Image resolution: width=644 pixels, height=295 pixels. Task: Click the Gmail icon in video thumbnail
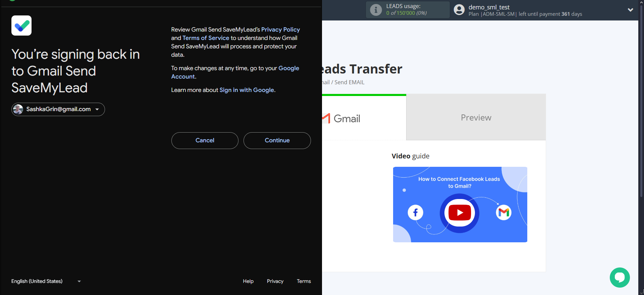tap(503, 212)
